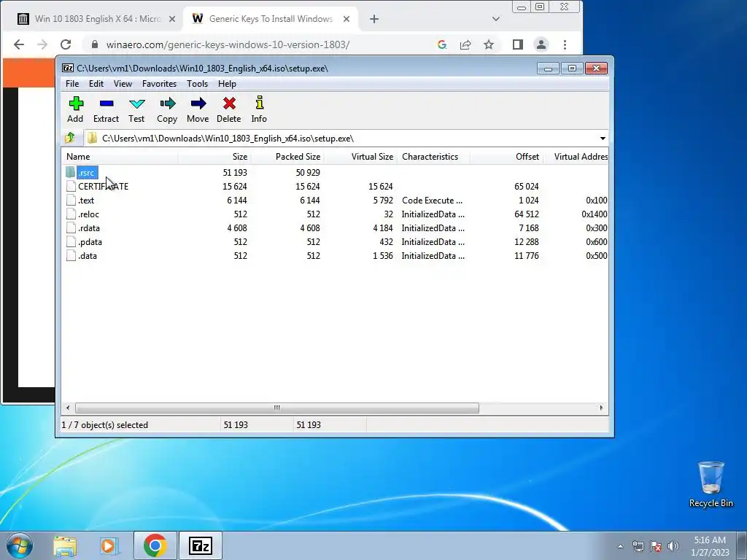Click the 64 512 offset cell for .reloc
Viewport: 747px width, 560px height.
(x=527, y=214)
